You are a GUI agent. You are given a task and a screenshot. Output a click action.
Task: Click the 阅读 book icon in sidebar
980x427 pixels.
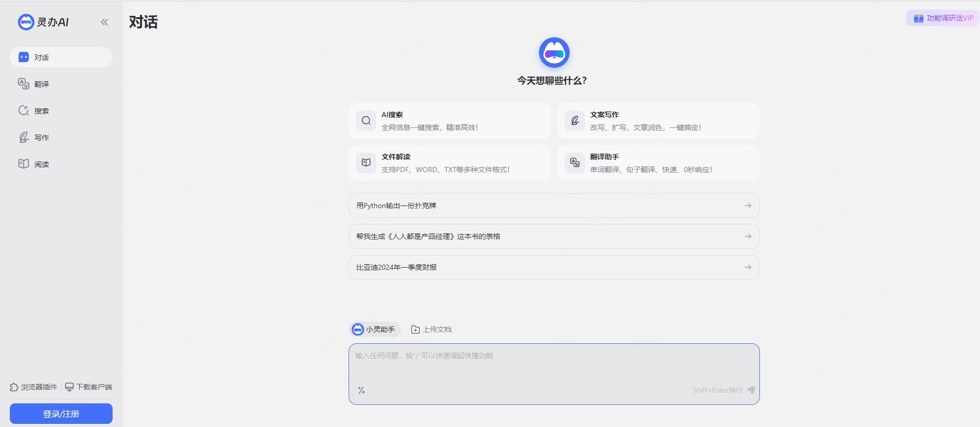click(x=24, y=164)
